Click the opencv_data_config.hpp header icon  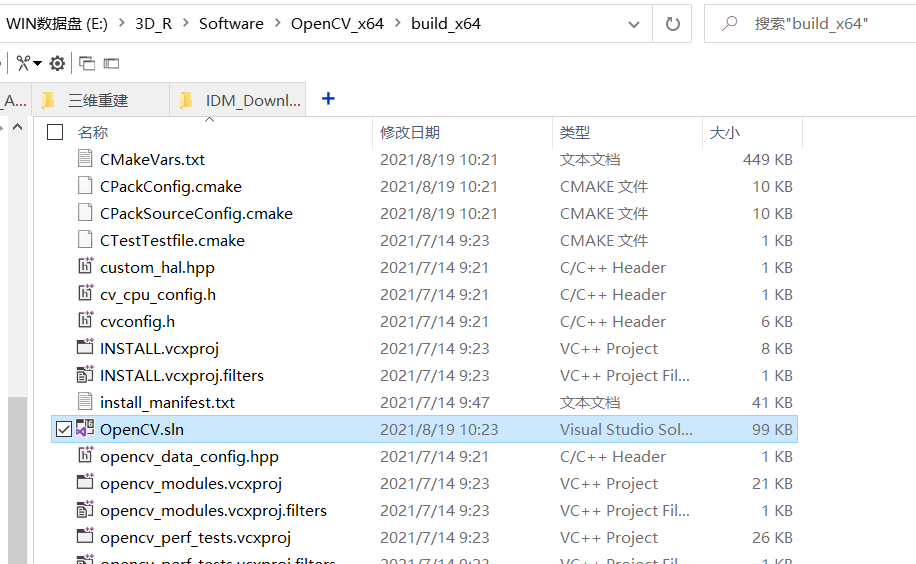point(85,455)
